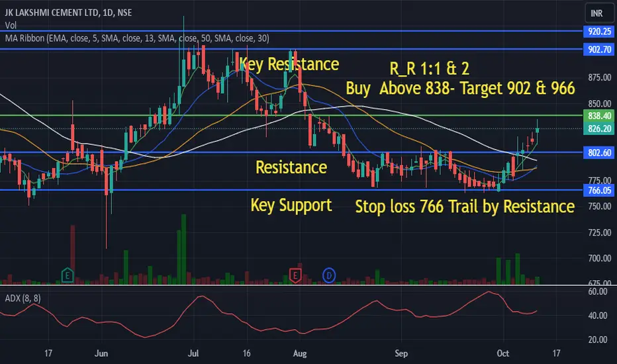Viewport: 617px width, 364px height.
Task: Click the 875.00 price scale value
Action: click(600, 77)
